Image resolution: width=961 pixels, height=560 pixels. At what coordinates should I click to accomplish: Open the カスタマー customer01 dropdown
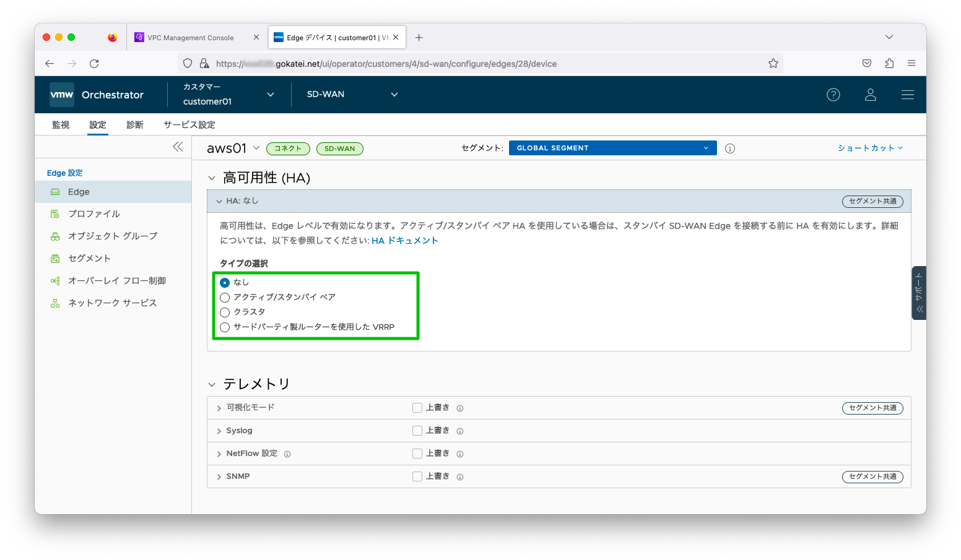coord(228,95)
